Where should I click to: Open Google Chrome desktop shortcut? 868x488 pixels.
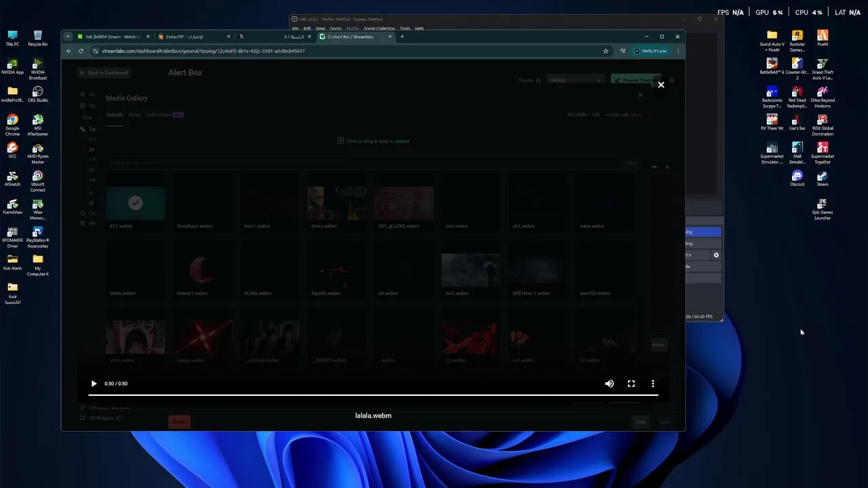coord(12,125)
